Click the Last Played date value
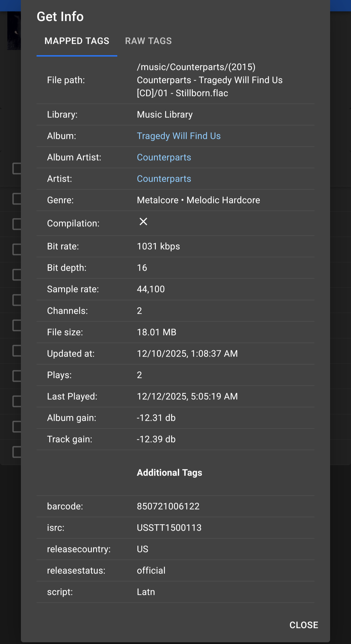The image size is (351, 644). tap(187, 397)
